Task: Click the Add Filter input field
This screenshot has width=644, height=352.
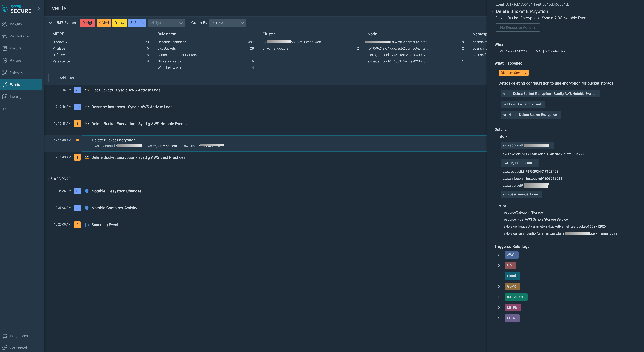Action: [x=268, y=78]
